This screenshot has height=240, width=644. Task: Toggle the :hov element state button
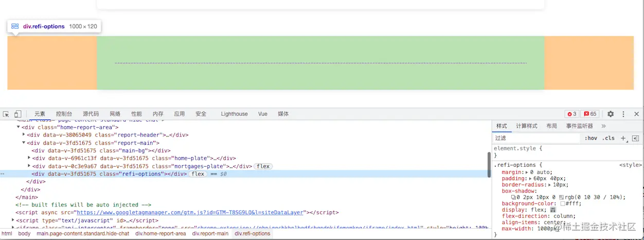(591, 138)
